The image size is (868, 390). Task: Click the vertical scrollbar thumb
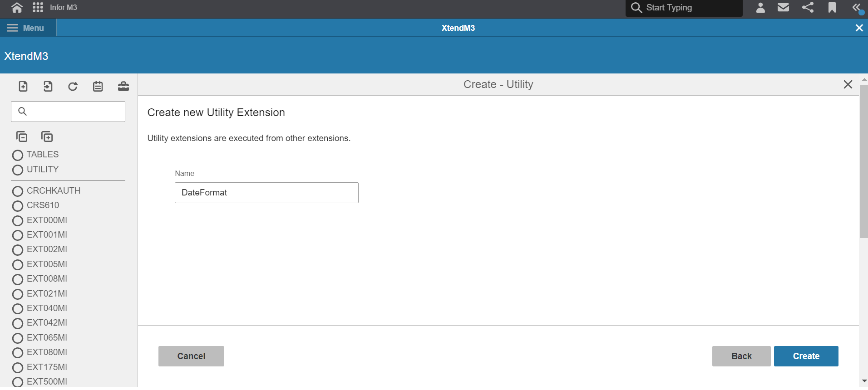pos(863,161)
